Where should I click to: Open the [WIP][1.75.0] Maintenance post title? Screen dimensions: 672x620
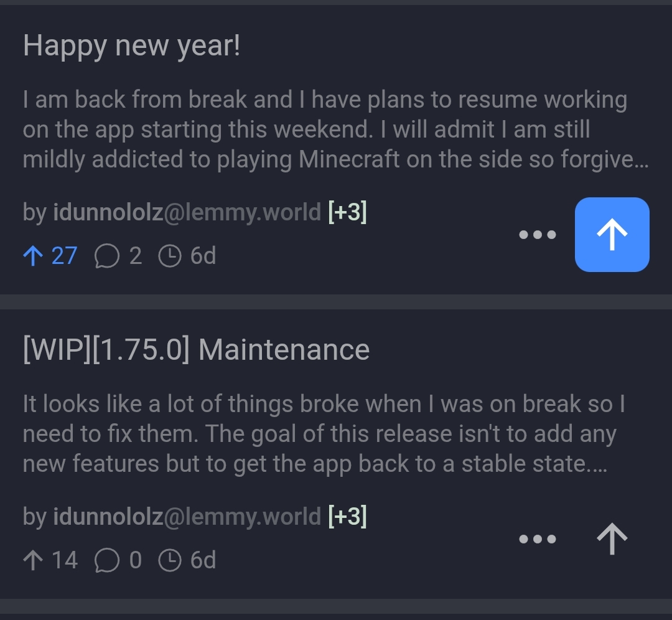tap(196, 350)
